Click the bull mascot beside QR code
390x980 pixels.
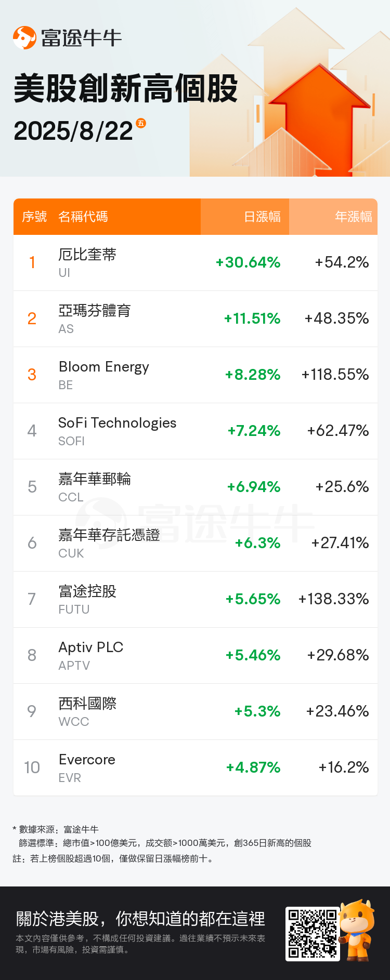click(x=357, y=930)
